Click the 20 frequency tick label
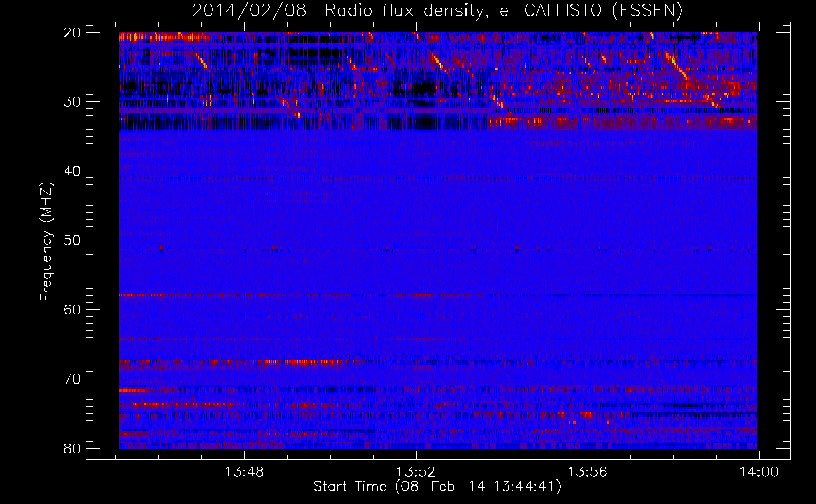 coord(72,33)
